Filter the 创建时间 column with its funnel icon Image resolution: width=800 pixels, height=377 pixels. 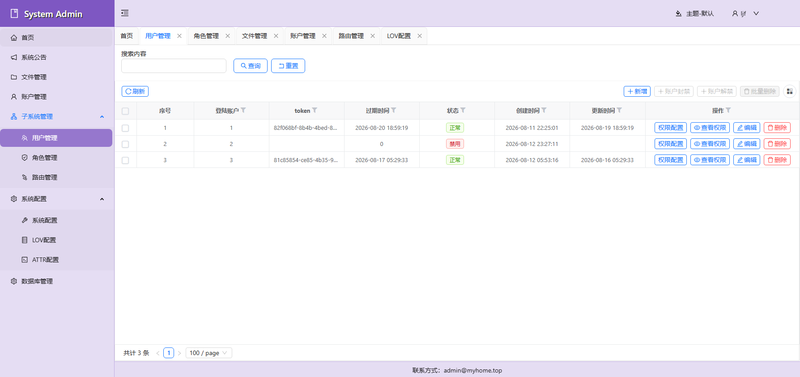(544, 110)
